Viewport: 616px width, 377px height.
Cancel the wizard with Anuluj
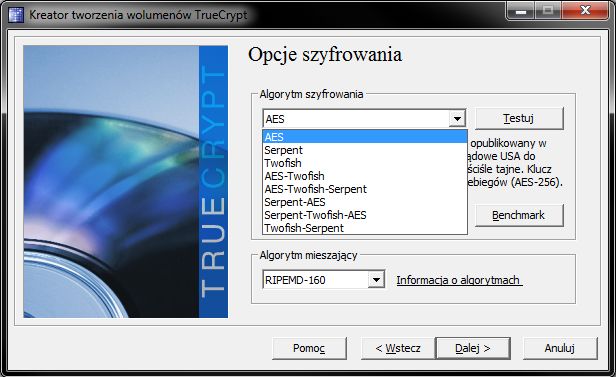560,348
